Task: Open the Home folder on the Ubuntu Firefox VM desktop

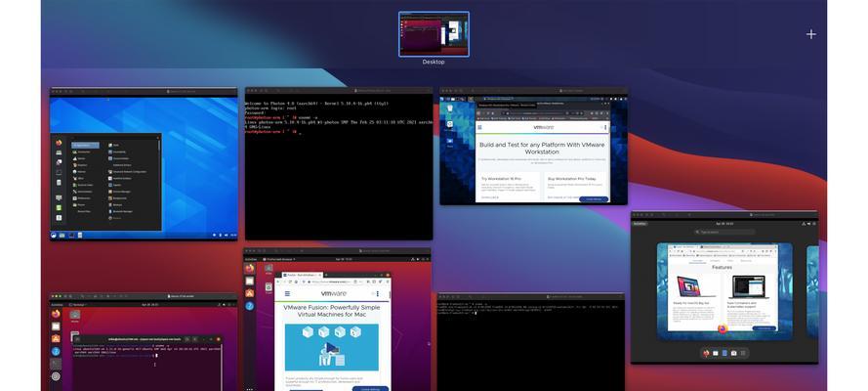Action: pos(269,269)
